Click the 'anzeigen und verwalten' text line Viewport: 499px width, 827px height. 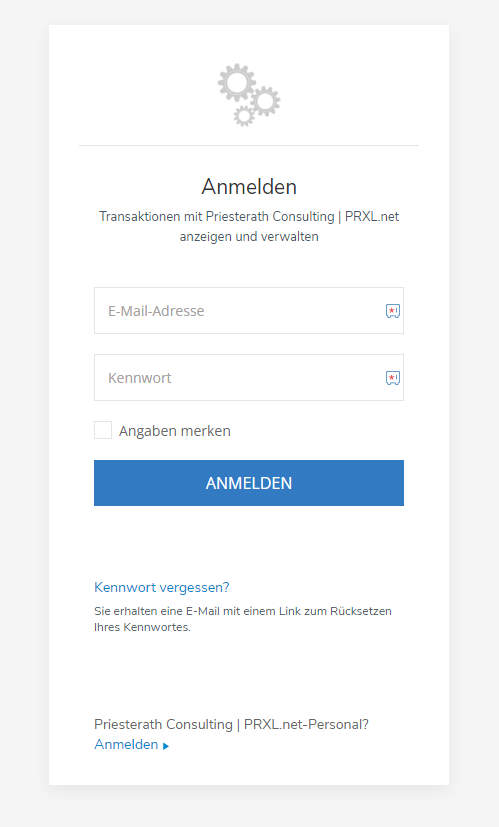(x=249, y=237)
